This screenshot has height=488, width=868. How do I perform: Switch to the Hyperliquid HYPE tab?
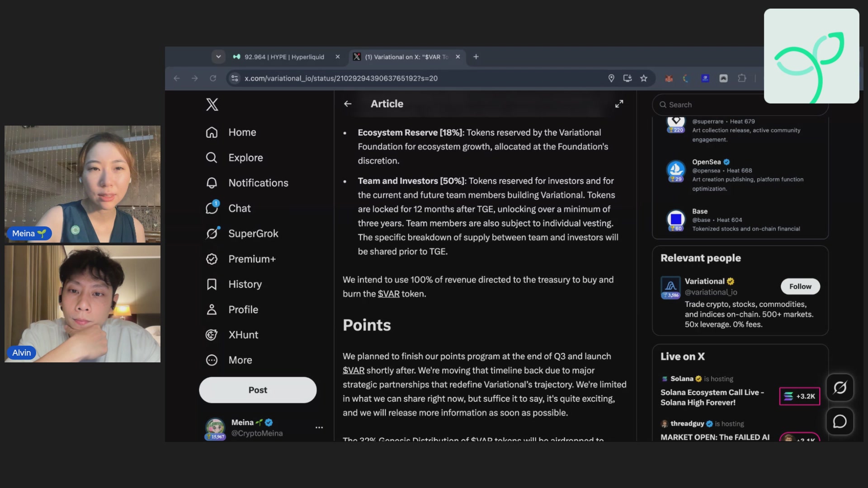pos(284,57)
